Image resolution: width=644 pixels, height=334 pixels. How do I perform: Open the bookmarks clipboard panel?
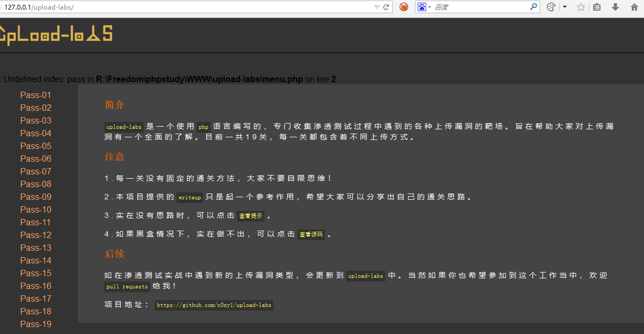tap(597, 7)
